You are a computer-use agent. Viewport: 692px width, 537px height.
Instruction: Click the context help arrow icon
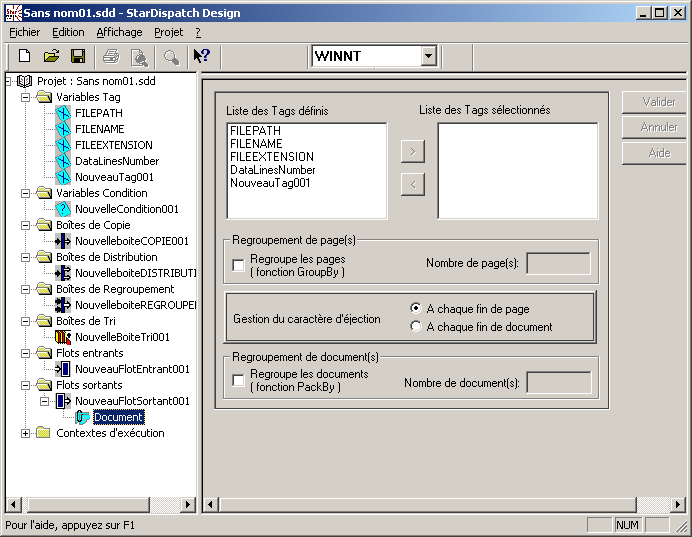[201, 56]
